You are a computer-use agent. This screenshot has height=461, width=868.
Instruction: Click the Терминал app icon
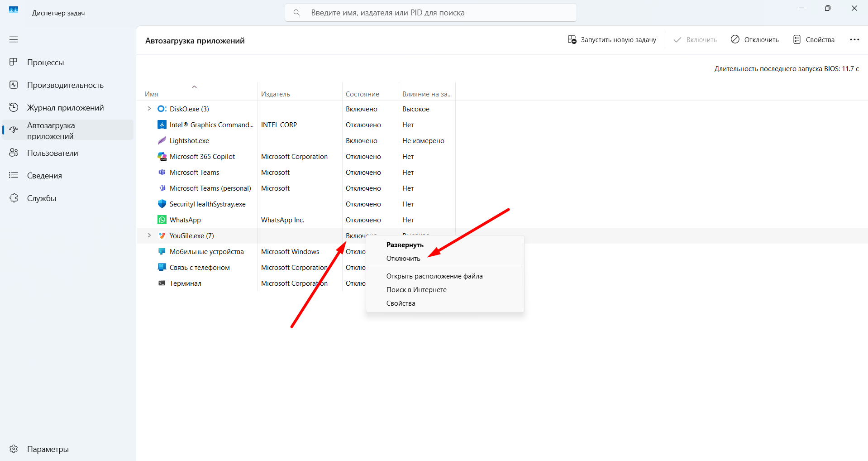(162, 283)
